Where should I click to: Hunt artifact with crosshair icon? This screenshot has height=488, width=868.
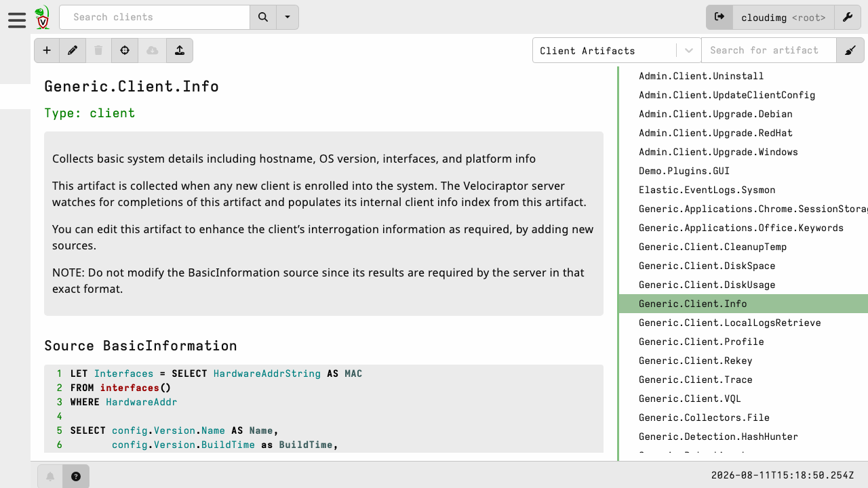[125, 51]
